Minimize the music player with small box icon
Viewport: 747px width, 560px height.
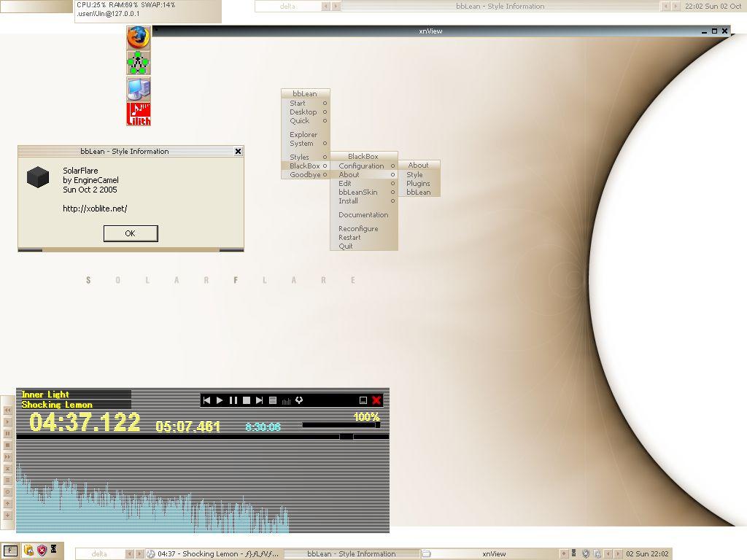[363, 400]
